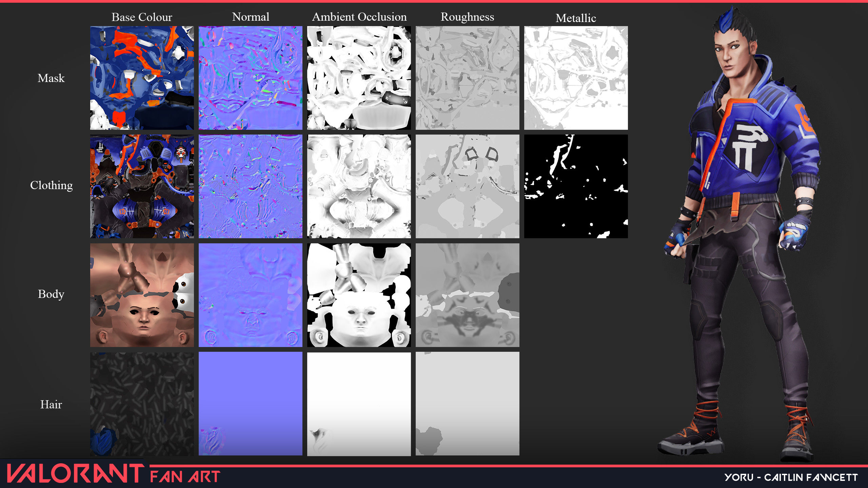The width and height of the screenshot is (868, 488).
Task: Open the Clothing Roughness map thumbnail
Action: click(468, 186)
